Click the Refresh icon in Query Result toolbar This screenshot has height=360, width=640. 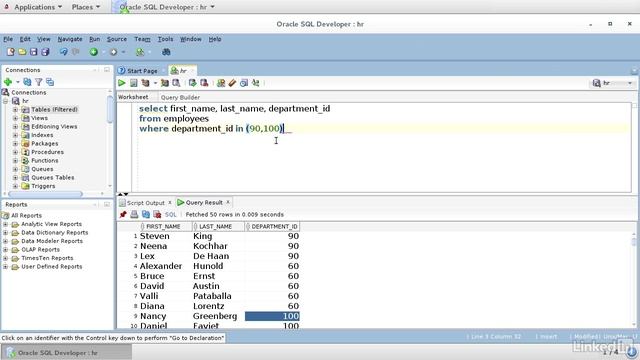pyautogui.click(x=146, y=214)
